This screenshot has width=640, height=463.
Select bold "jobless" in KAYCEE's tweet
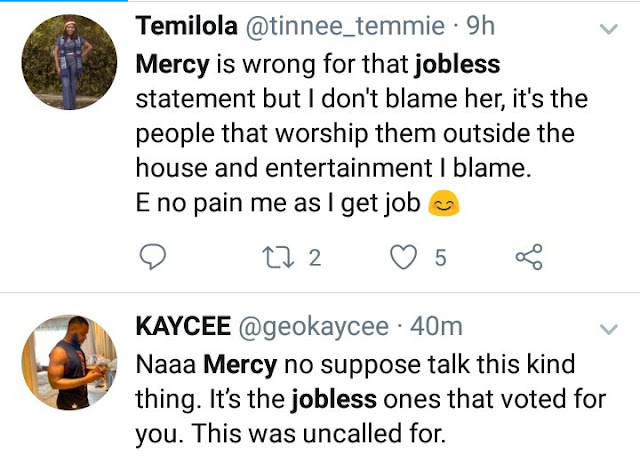333,403
